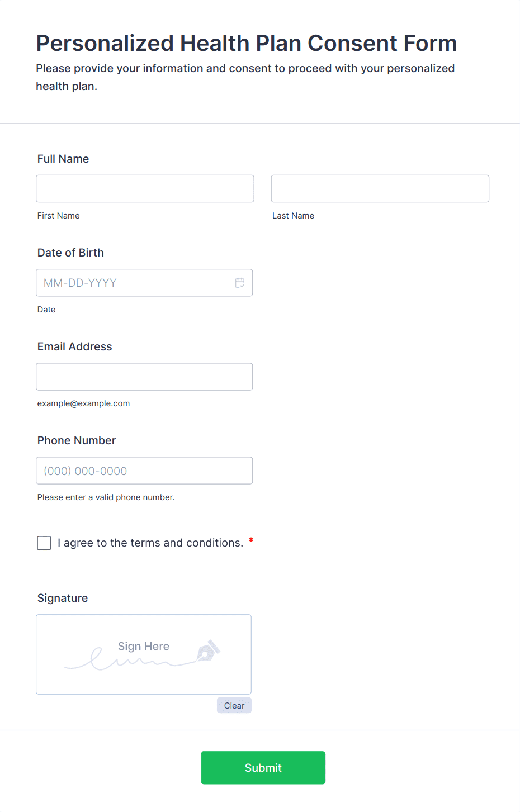The width and height of the screenshot is (520, 812).
Task: Select the Email Address text box
Action: pos(144,377)
